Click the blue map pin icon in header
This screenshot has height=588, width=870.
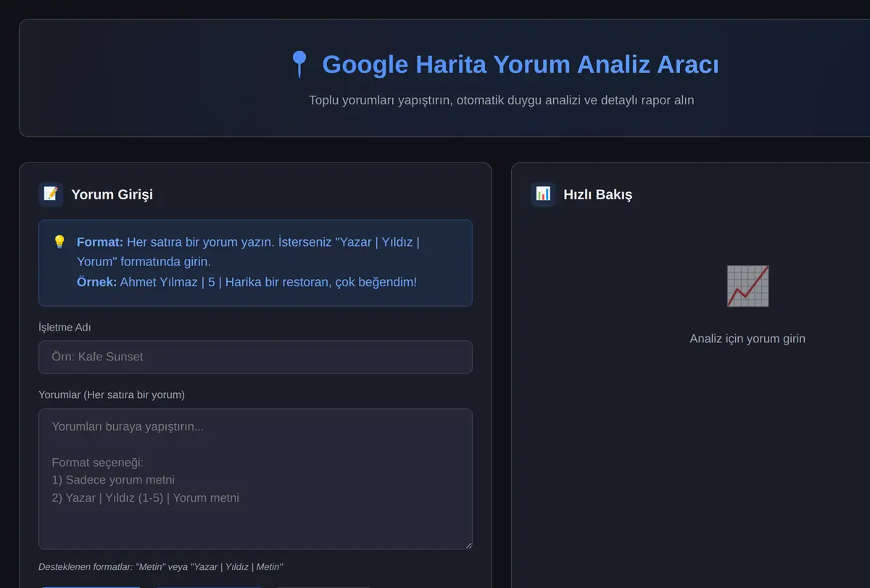tap(299, 65)
